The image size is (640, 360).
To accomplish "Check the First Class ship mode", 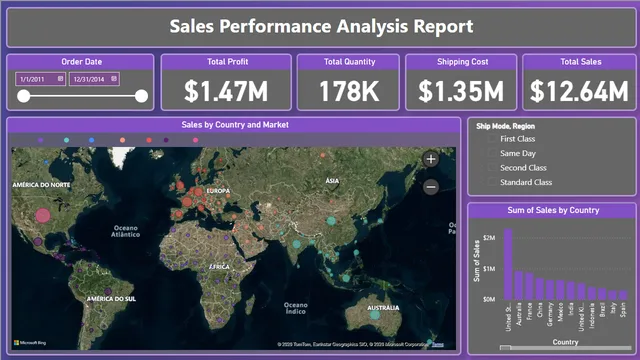I will [x=493, y=139].
